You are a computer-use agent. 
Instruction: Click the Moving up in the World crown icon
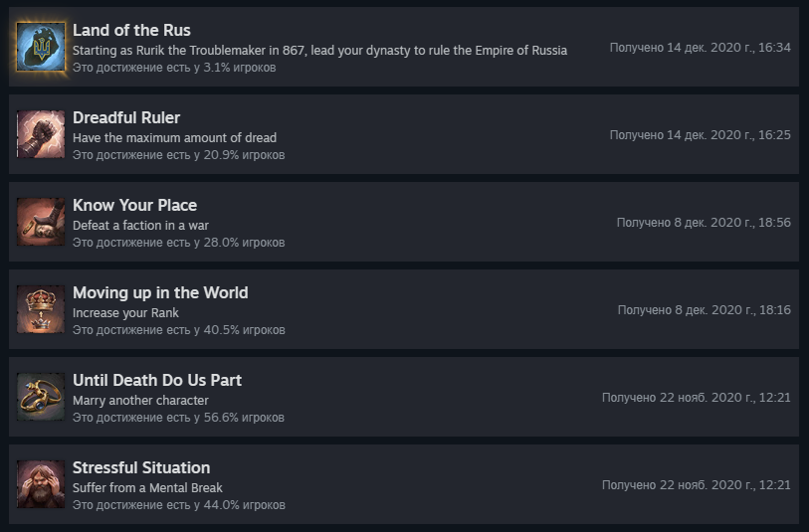point(41,310)
